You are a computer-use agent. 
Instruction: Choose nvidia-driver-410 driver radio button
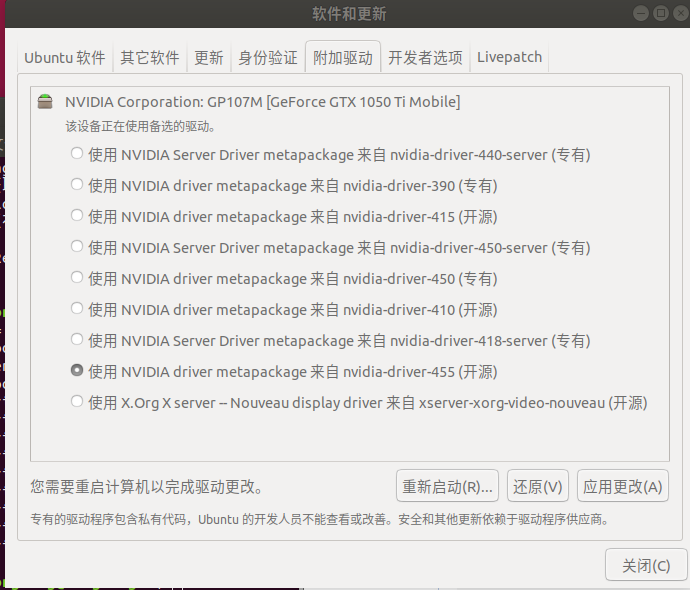pyautogui.click(x=77, y=309)
